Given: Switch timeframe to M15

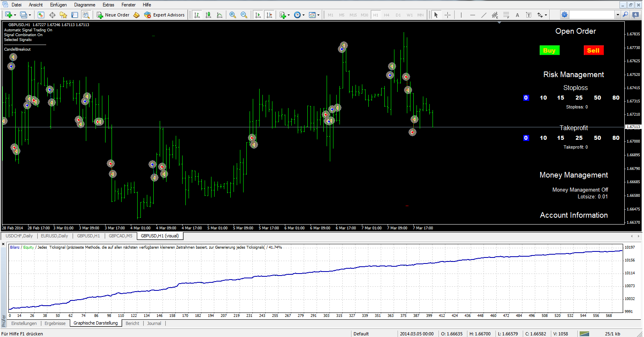Looking at the screenshot, I should (353, 15).
